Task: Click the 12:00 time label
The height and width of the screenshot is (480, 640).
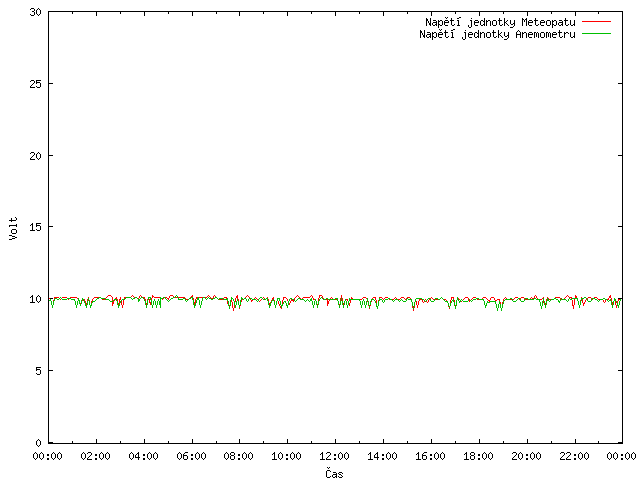Action: (334, 456)
